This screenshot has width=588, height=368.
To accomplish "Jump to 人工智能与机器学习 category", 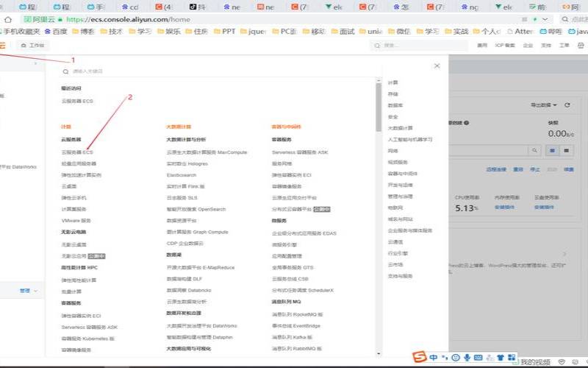I will coord(410,139).
